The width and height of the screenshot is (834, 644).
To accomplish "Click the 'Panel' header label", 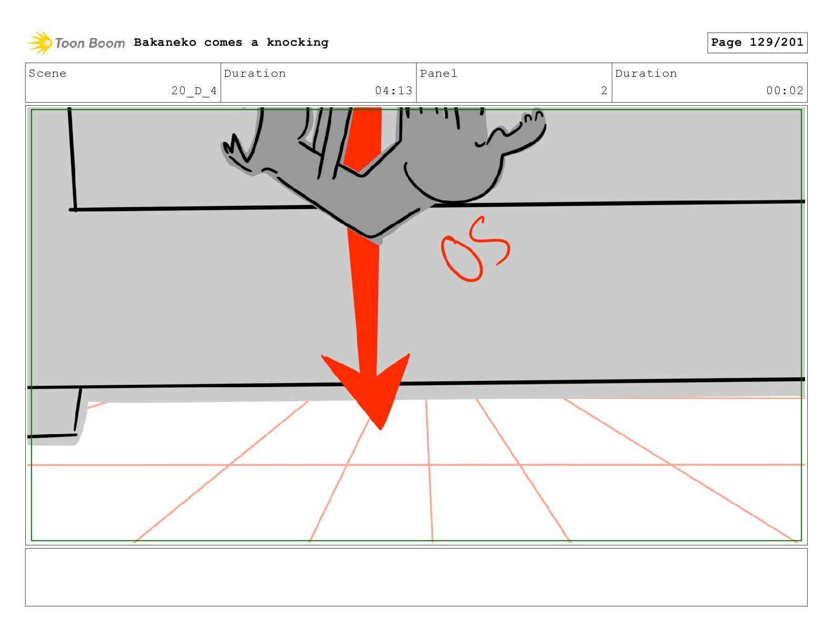I will [x=439, y=74].
